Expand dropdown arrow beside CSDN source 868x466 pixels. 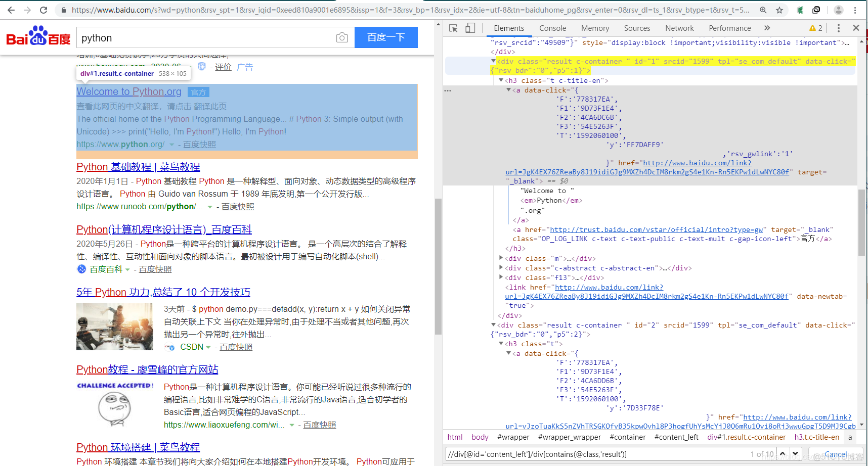click(208, 348)
